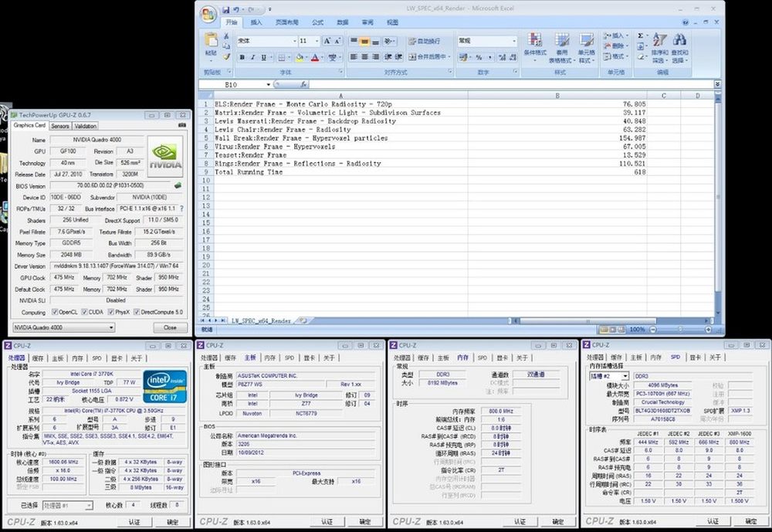Switch to Page Layout view in status bar
This screenshot has width=772, height=532.
(x=613, y=329)
